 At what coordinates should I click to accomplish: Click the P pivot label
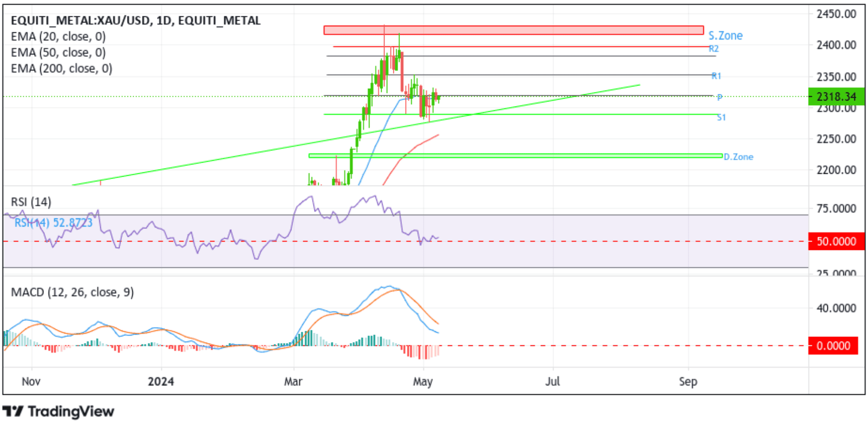719,97
